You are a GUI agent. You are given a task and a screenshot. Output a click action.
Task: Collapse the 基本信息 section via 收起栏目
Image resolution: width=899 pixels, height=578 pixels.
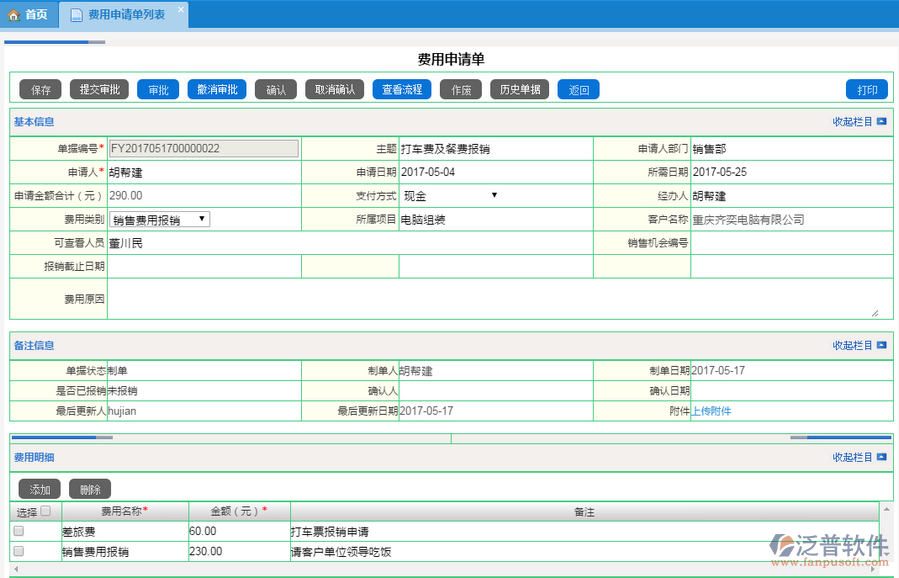852,122
